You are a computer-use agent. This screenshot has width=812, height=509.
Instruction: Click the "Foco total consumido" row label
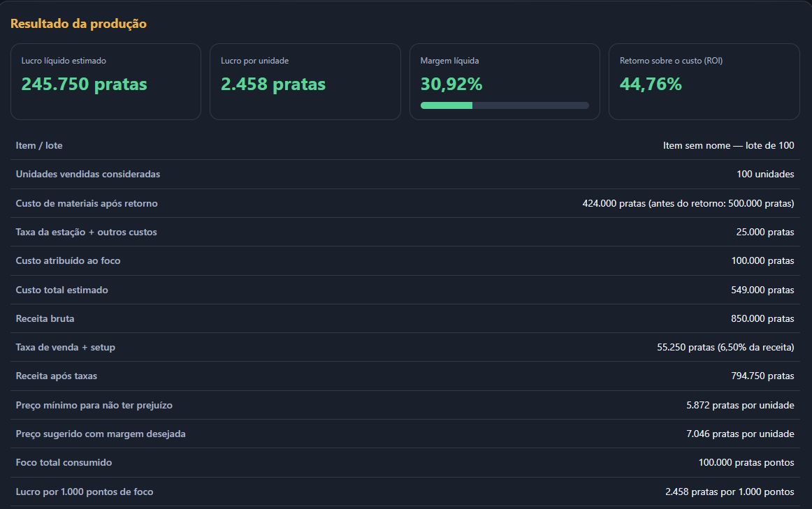pos(64,462)
